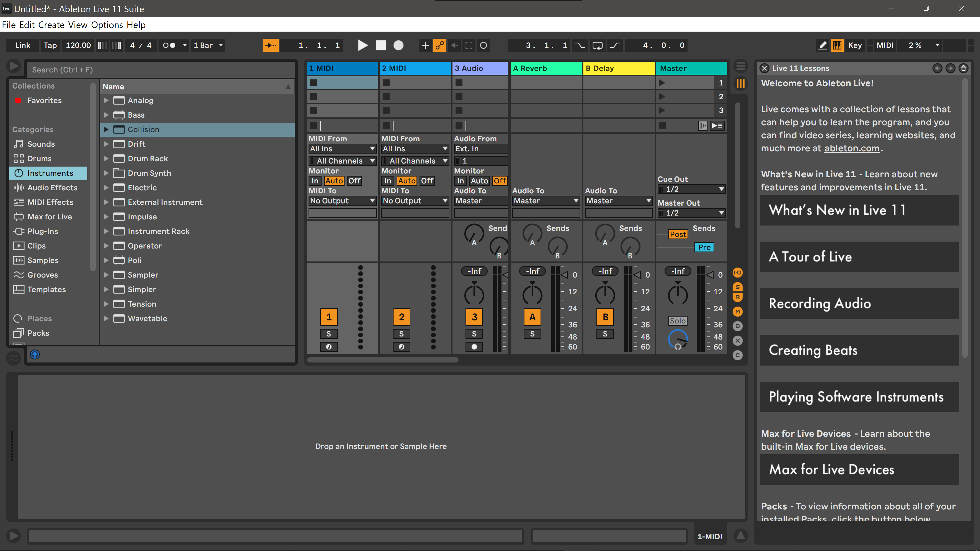Screen dimensions: 980x551
Task: Open ableton.com link in lessons
Action: (852, 148)
